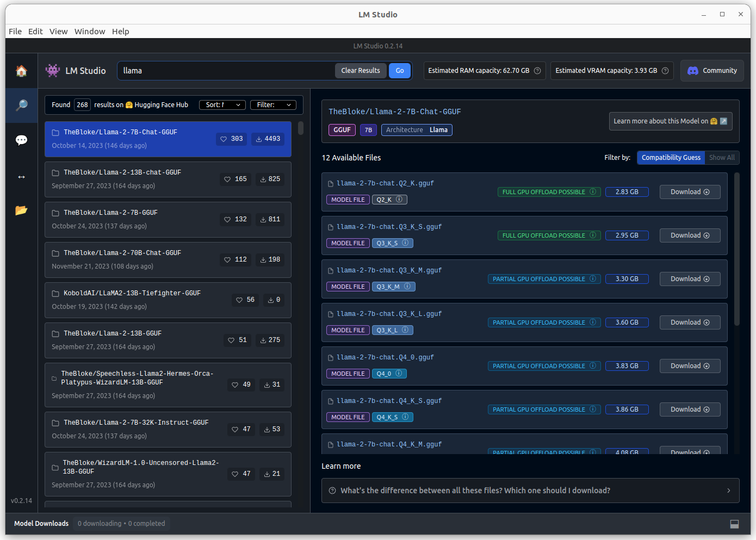Select TheBloke/Llama-2-13B-GGUF result
Viewport: 756px width, 540px height.
pos(168,340)
